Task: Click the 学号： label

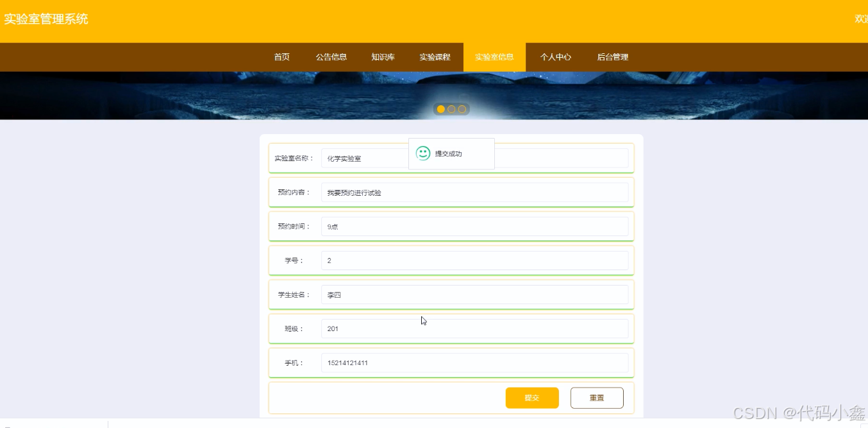Action: pos(294,261)
